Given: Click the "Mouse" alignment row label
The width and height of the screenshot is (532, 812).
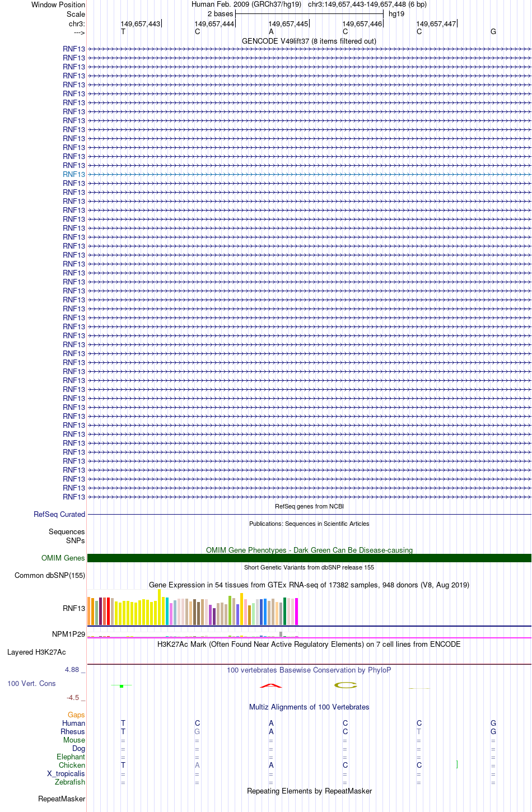Looking at the screenshot, I should [x=74, y=740].
